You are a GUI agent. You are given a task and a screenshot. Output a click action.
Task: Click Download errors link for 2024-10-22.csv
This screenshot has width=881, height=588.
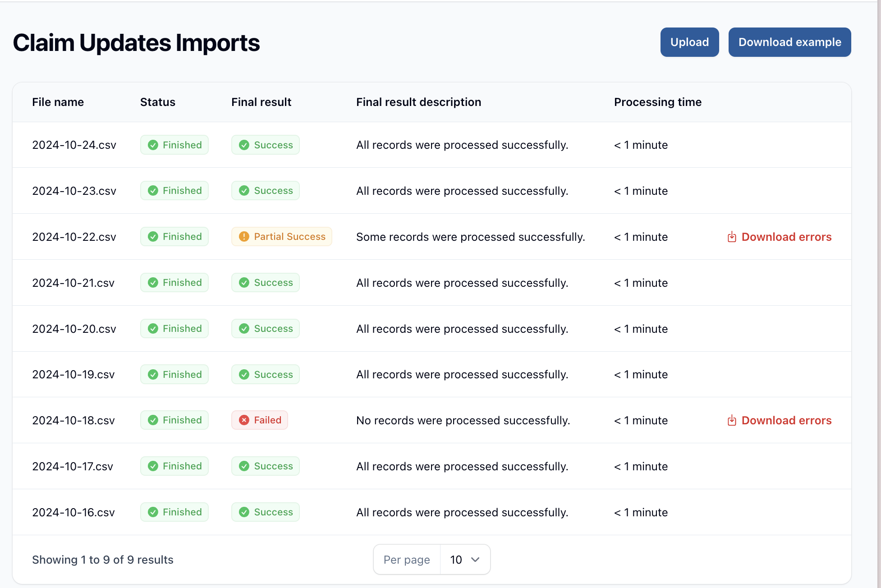(786, 237)
